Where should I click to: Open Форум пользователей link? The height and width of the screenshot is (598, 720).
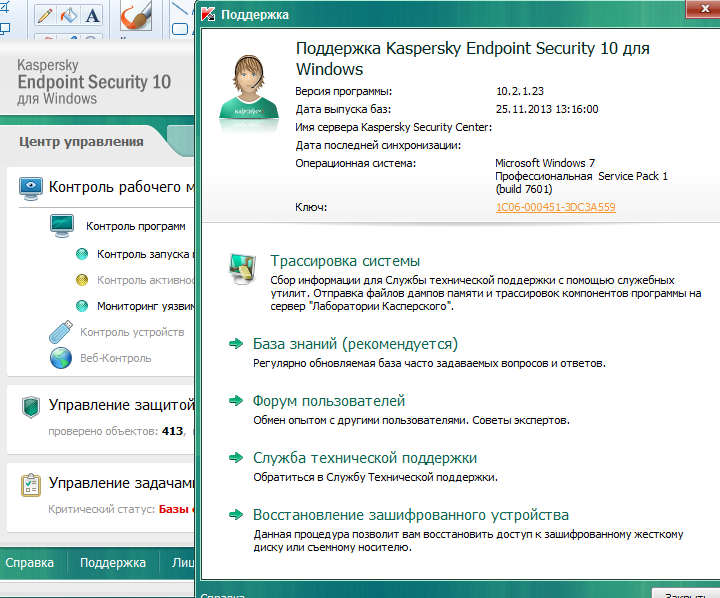tap(329, 401)
